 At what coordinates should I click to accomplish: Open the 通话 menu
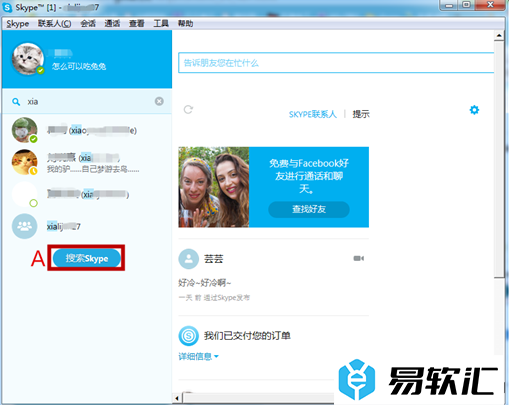[x=112, y=24]
